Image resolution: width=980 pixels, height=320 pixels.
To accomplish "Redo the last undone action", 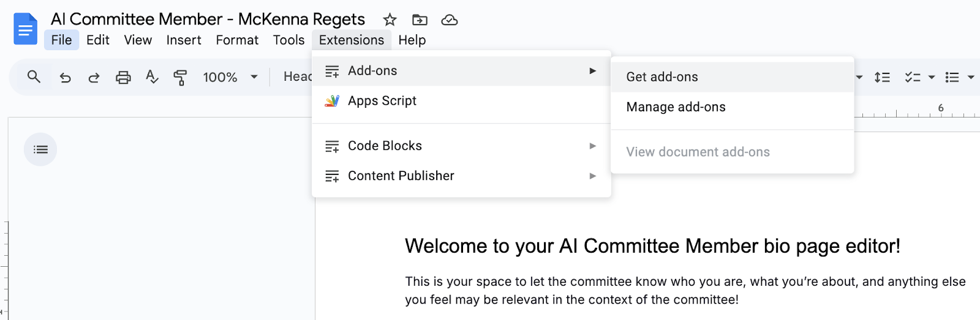I will pyautogui.click(x=94, y=77).
